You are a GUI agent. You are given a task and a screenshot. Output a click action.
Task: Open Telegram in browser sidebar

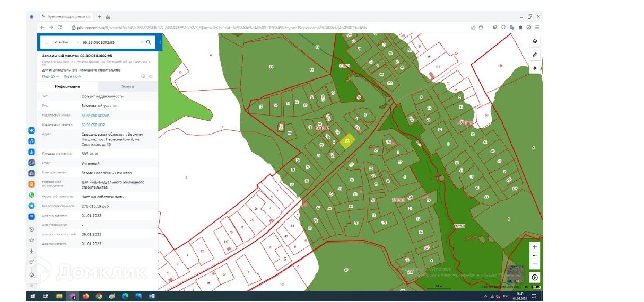[x=32, y=206]
